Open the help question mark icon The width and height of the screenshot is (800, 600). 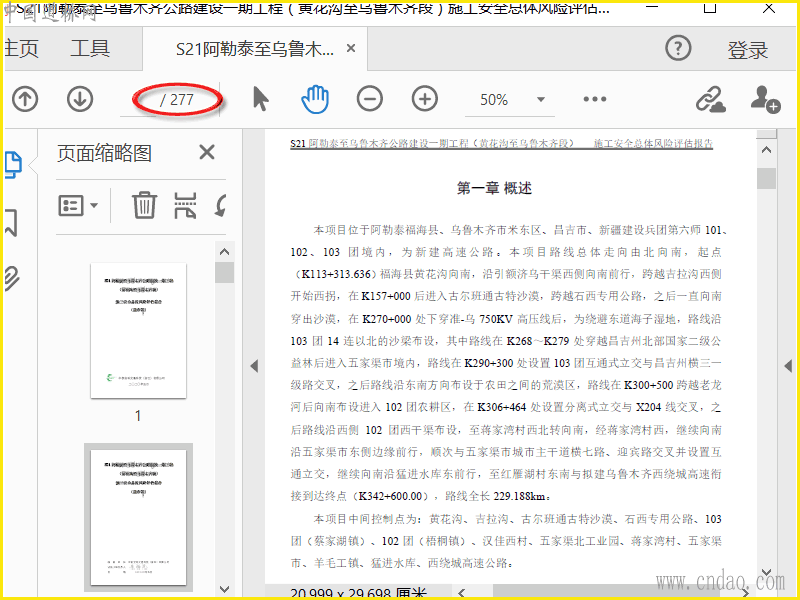point(678,48)
